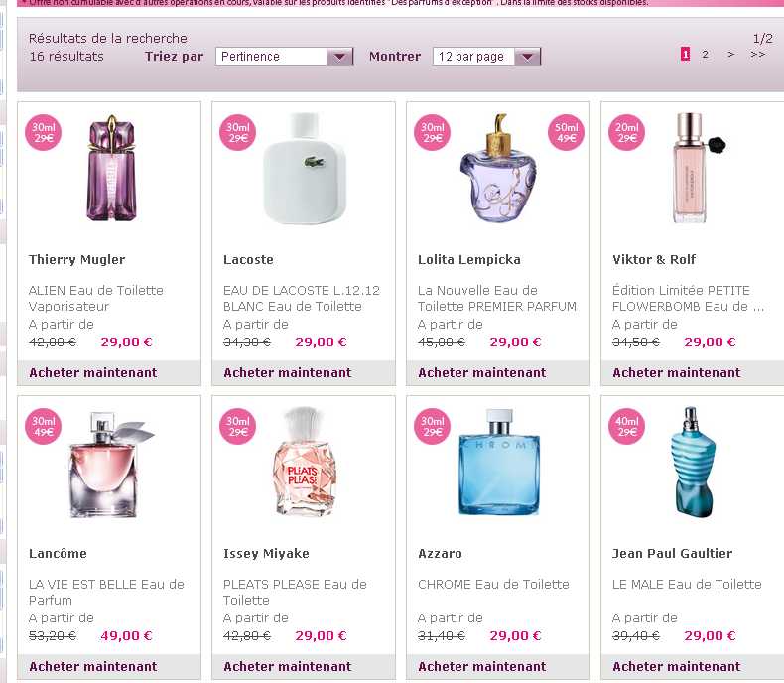
Task: Click the white Lacoste bottle image
Action: click(x=305, y=168)
